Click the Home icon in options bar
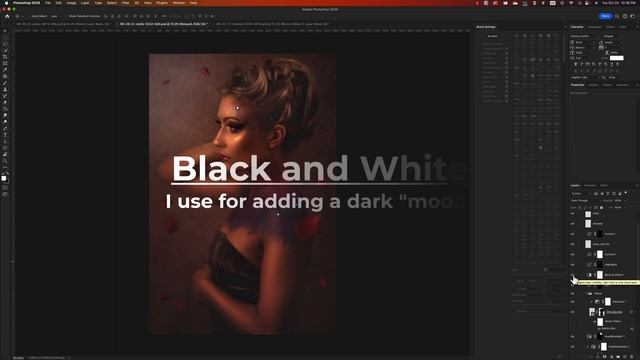Image resolution: width=640 pixels, height=360 pixels. coord(7,16)
